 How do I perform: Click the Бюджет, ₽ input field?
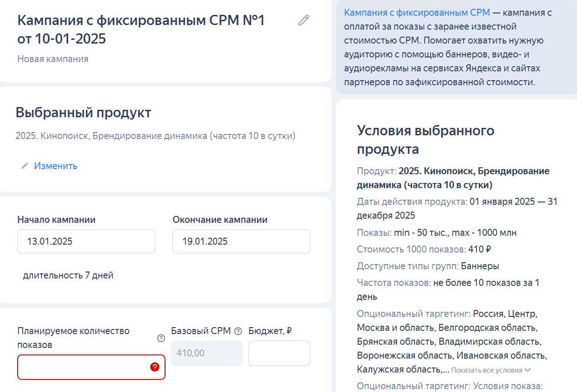pos(279,353)
